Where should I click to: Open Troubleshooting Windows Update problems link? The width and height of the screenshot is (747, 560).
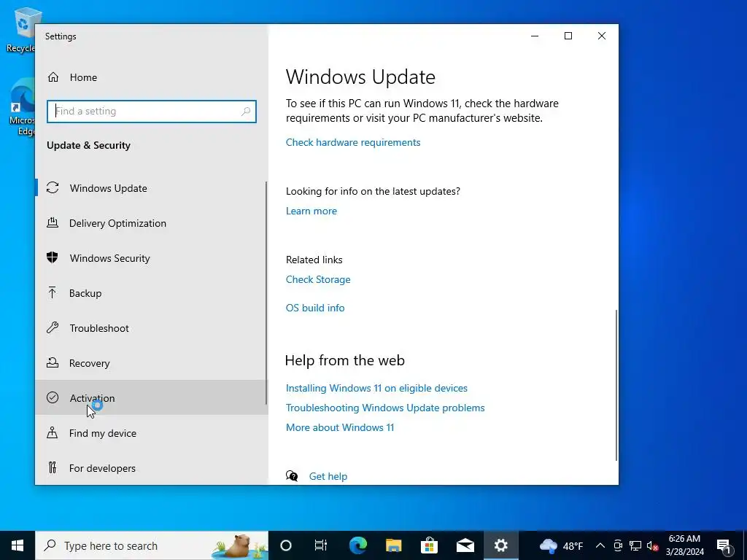coord(385,408)
